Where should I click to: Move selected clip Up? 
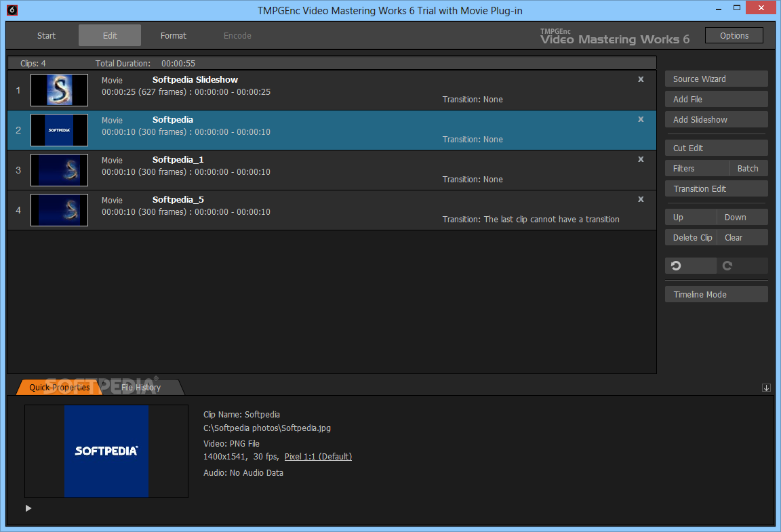tap(691, 217)
